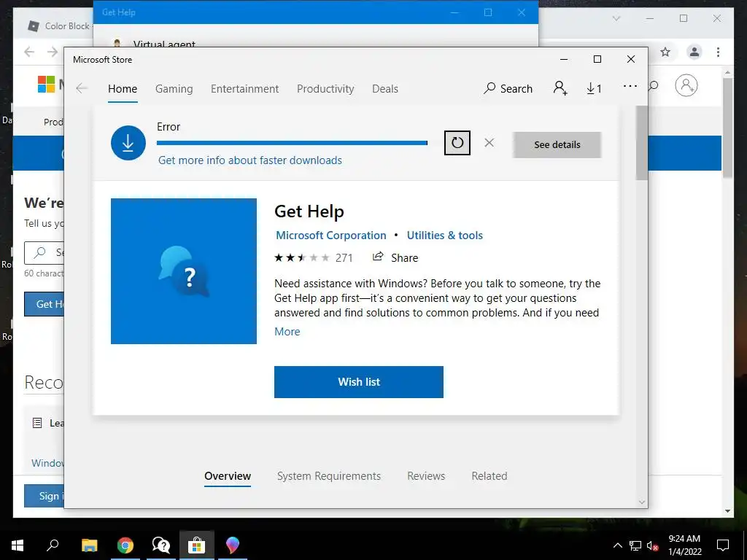
Task: Click the Error status label
Action: [169, 127]
